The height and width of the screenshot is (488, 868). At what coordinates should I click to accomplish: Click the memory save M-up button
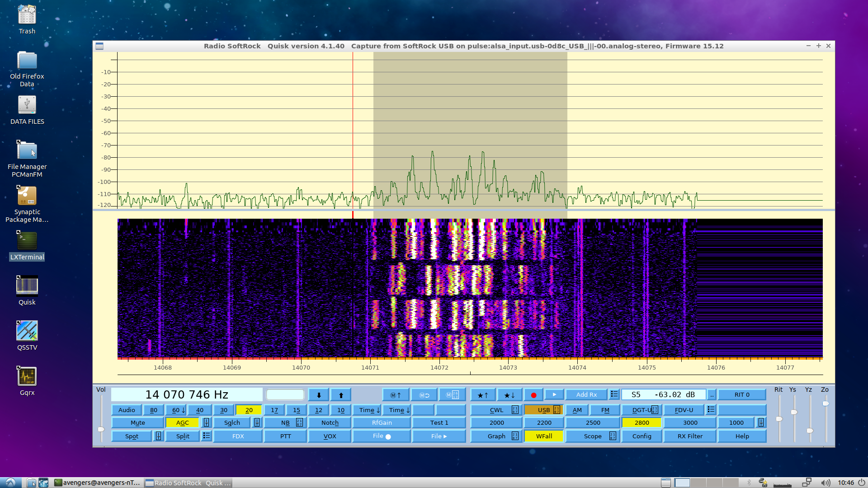[396, 395]
